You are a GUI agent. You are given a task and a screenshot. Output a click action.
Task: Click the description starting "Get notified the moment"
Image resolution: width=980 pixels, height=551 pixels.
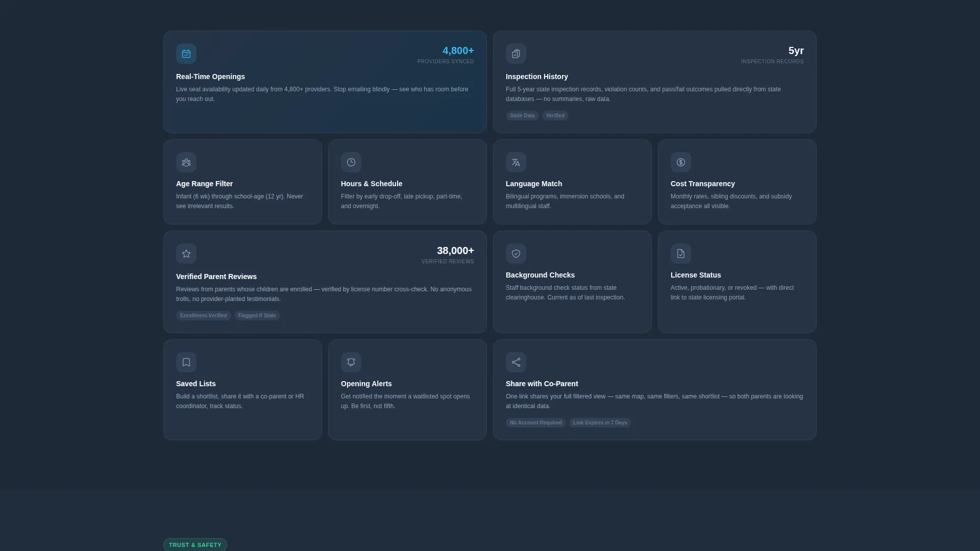[x=407, y=402]
